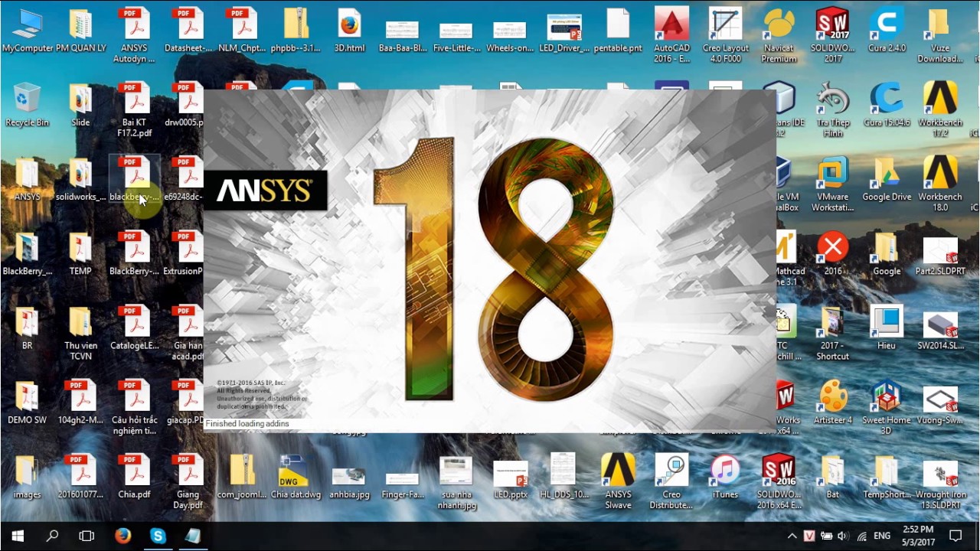Image resolution: width=980 pixels, height=551 pixels.
Task: Open the 3D.html Firefox file
Action: pos(349,31)
